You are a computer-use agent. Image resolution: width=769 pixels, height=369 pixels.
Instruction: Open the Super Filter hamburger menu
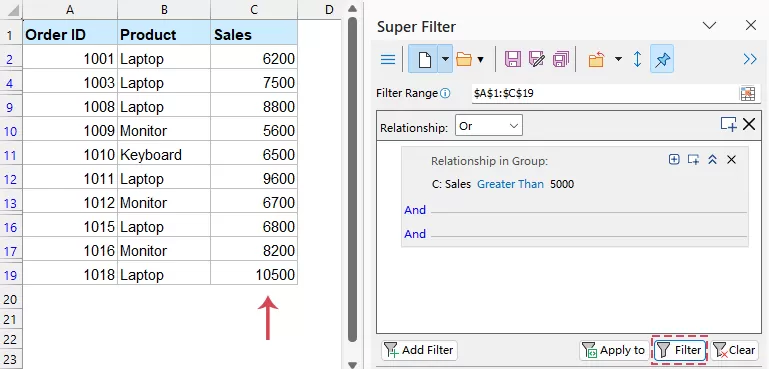388,60
